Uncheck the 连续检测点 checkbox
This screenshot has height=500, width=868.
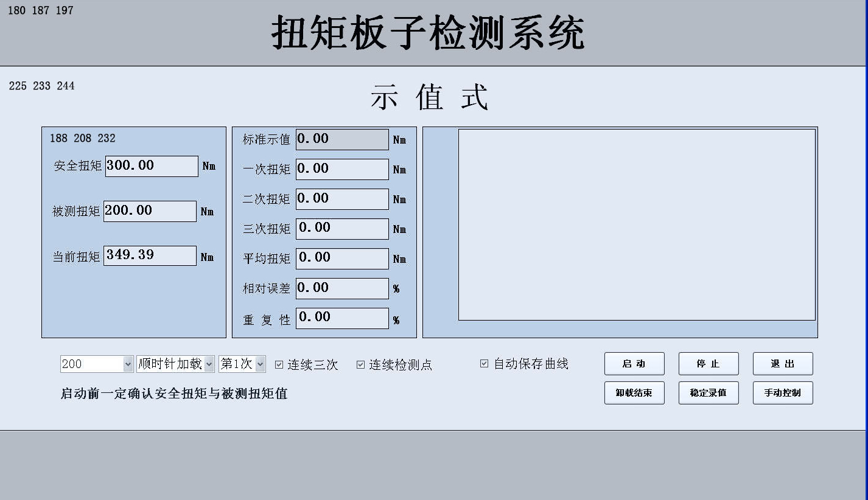[x=360, y=364]
